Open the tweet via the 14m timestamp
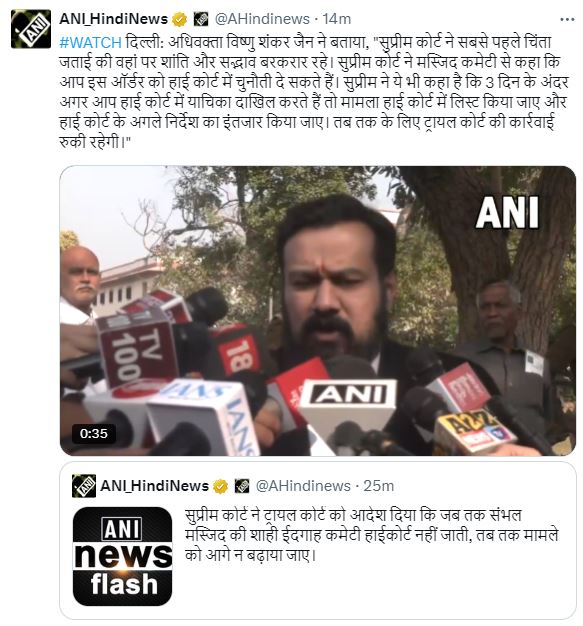The height and width of the screenshot is (626, 583). [337, 19]
